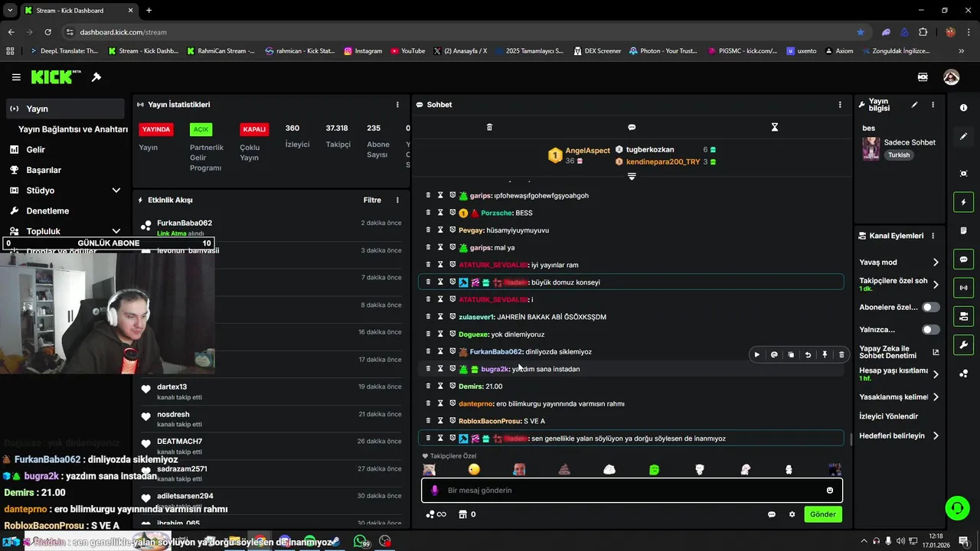This screenshot has width=980, height=551.
Task: Click the chat bubble icon in Sohbet toolbar
Action: pos(632,127)
